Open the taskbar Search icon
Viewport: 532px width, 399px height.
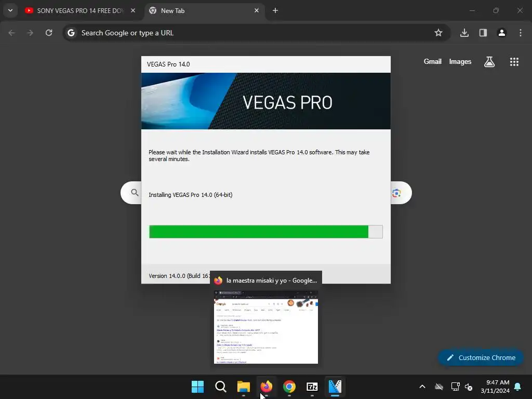coord(221,387)
